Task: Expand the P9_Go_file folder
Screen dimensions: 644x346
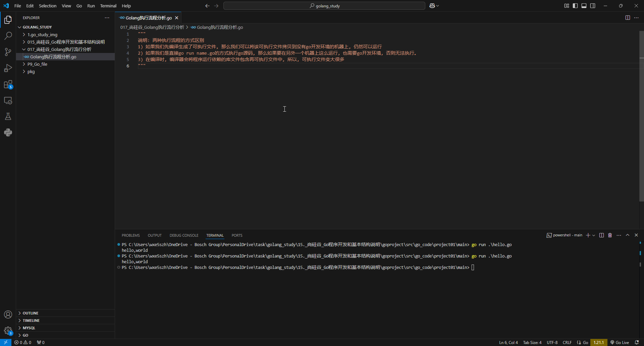Action: pyautogui.click(x=65, y=64)
